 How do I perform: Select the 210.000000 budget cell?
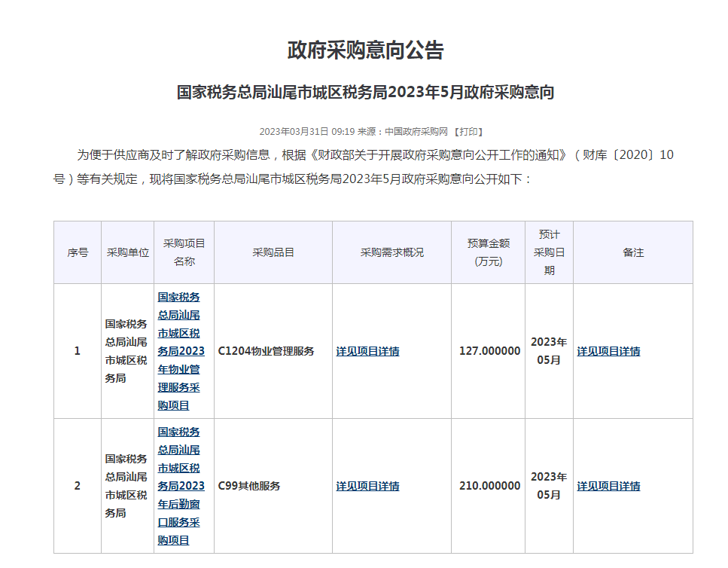point(489,486)
